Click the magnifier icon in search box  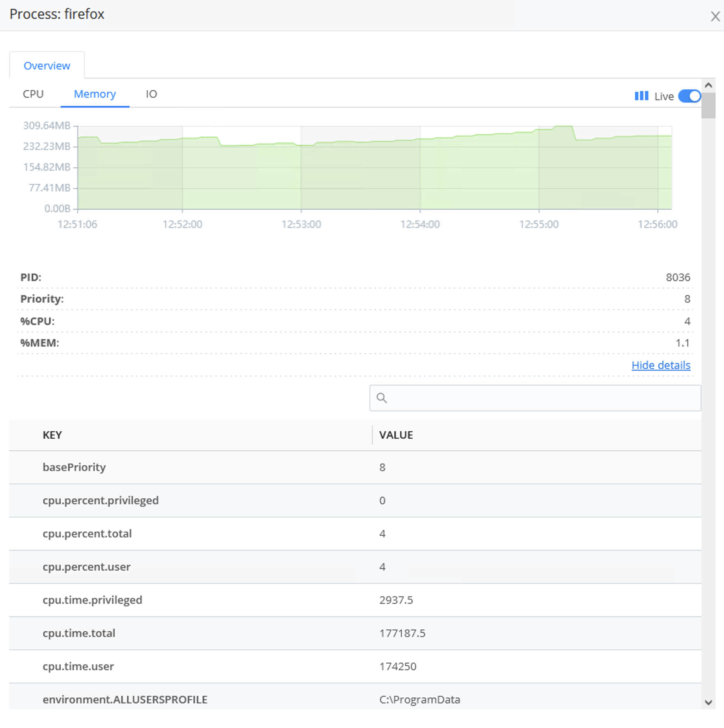coord(382,398)
